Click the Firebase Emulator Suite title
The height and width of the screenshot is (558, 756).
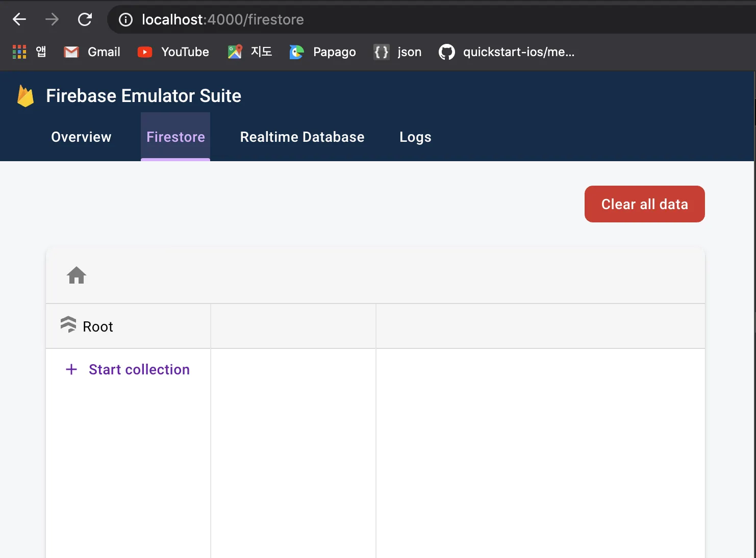143,96
